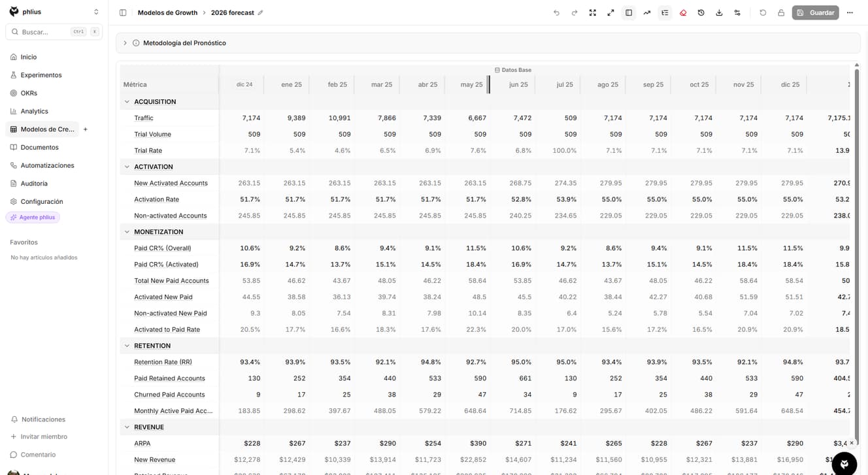This screenshot has height=475, width=868.
Task: Open the version history clock icon
Action: [701, 12]
